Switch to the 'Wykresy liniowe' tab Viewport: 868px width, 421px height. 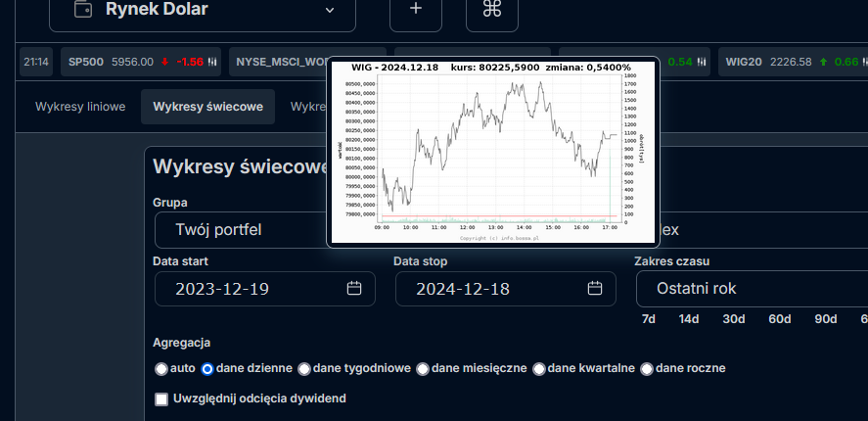point(80,107)
